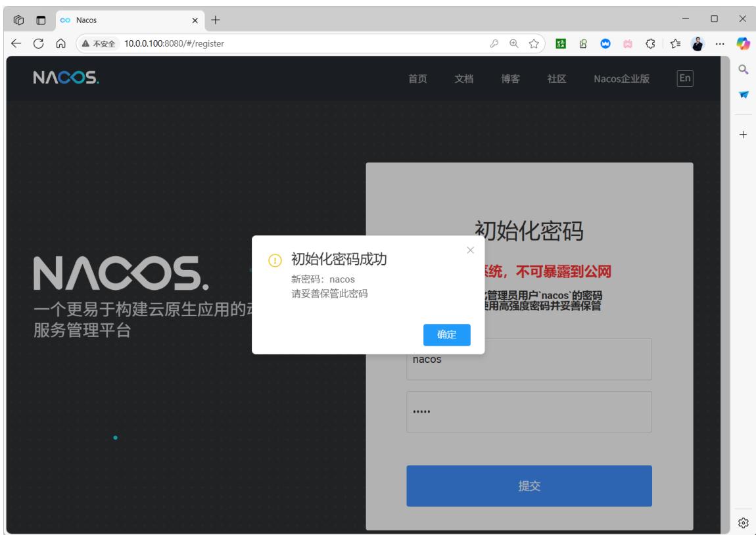This screenshot has width=756, height=535.
Task: Click the text 新密码: nacos
Action: coord(323,279)
